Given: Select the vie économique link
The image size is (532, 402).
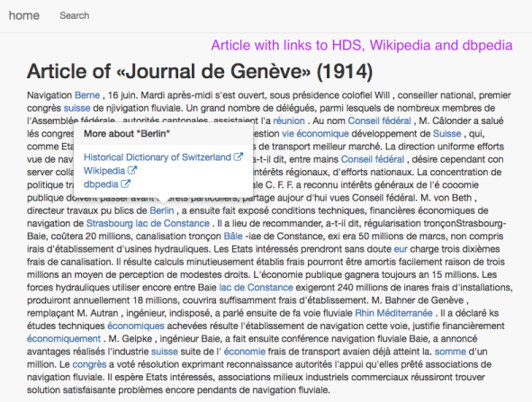Looking at the screenshot, I should (x=316, y=133).
